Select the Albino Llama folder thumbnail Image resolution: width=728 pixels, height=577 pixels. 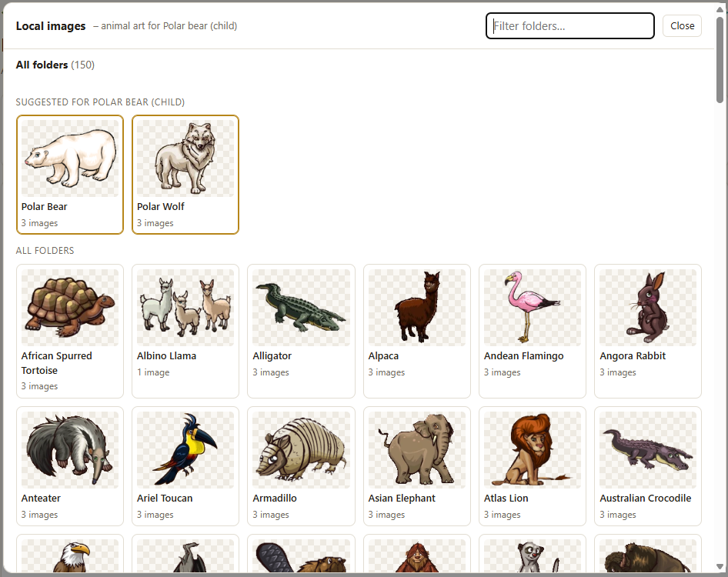(x=185, y=307)
